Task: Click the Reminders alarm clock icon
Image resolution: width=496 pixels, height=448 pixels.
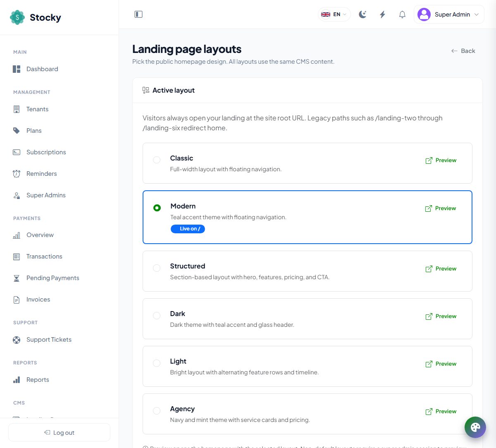Action: pyautogui.click(x=17, y=174)
